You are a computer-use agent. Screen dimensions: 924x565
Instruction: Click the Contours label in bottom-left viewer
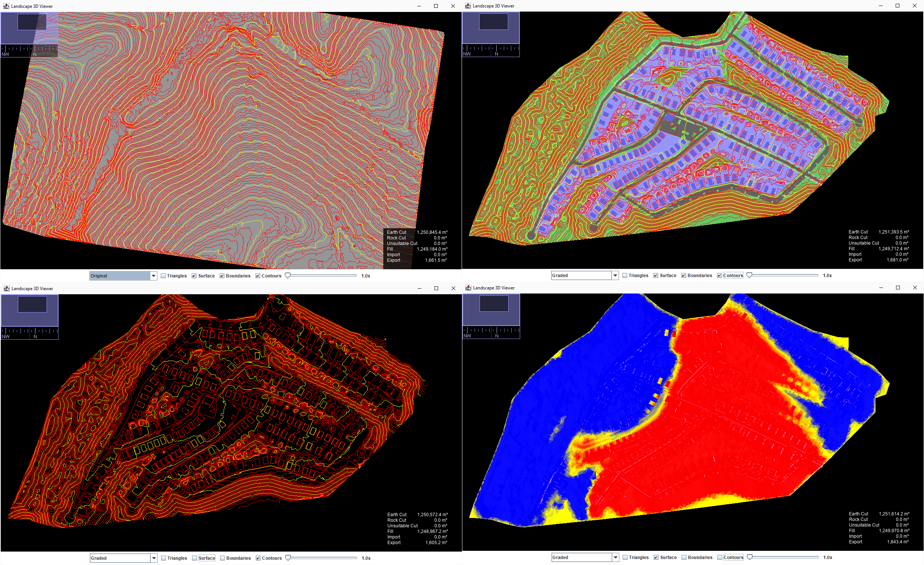click(x=271, y=558)
